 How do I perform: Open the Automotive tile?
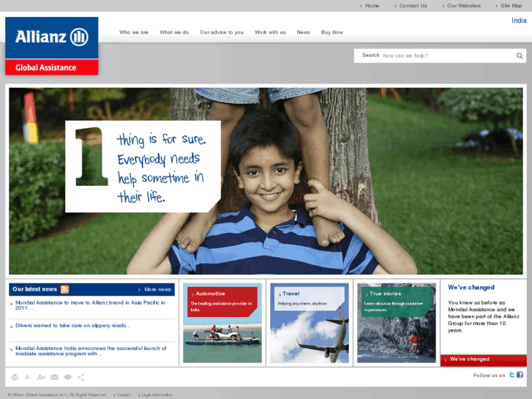click(x=222, y=323)
